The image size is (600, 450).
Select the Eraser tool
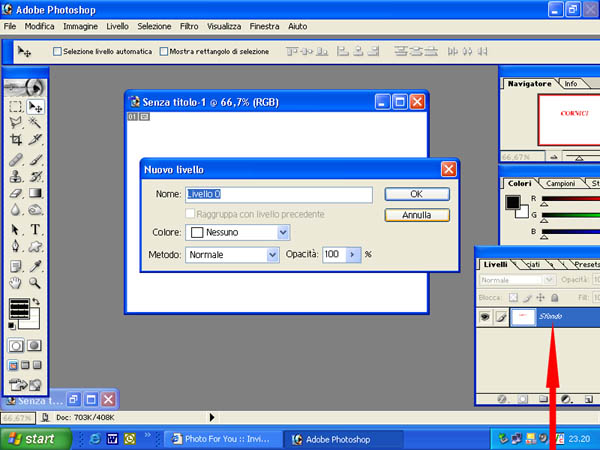(16, 193)
